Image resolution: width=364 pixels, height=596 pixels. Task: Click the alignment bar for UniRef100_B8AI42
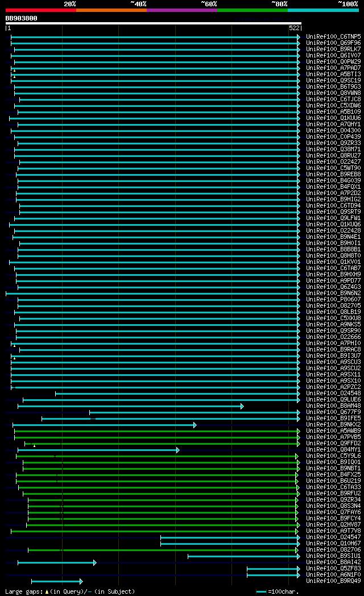(x=57, y=562)
